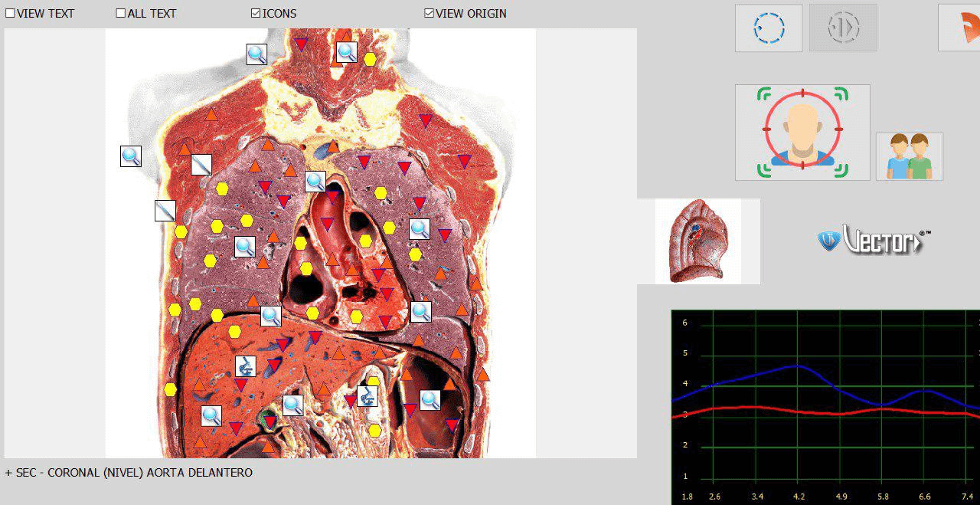The width and height of the screenshot is (980, 505).
Task: Select the microscope icon near the aorta
Action: tap(368, 397)
